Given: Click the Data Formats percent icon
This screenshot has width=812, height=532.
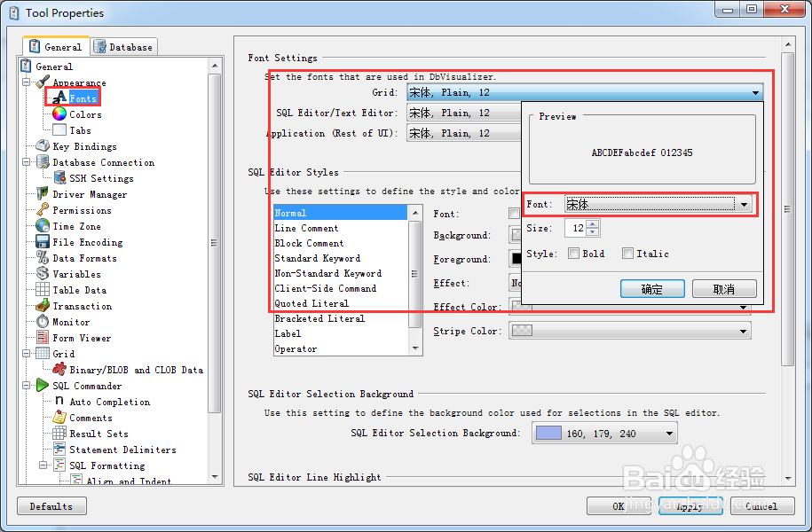Looking at the screenshot, I should 43,258.
